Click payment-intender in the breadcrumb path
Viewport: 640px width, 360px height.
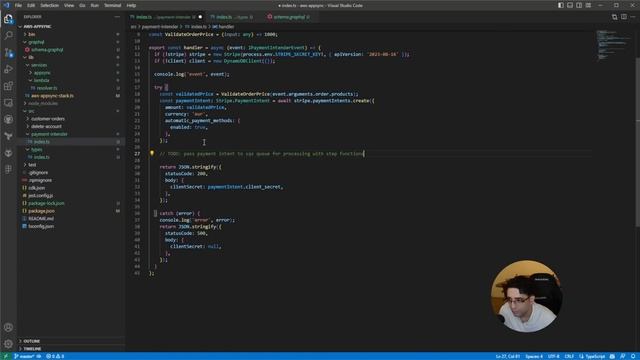(160, 27)
